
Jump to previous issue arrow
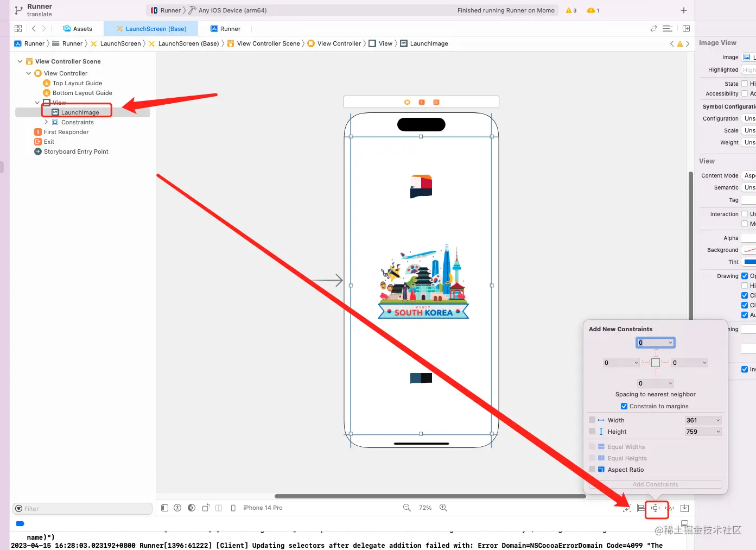672,44
